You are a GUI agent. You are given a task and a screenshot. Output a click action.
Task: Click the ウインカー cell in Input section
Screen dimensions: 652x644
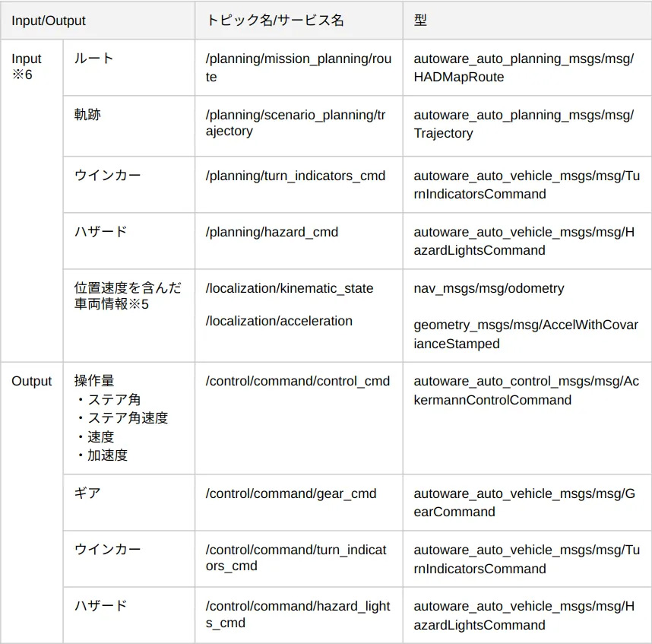(x=129, y=185)
